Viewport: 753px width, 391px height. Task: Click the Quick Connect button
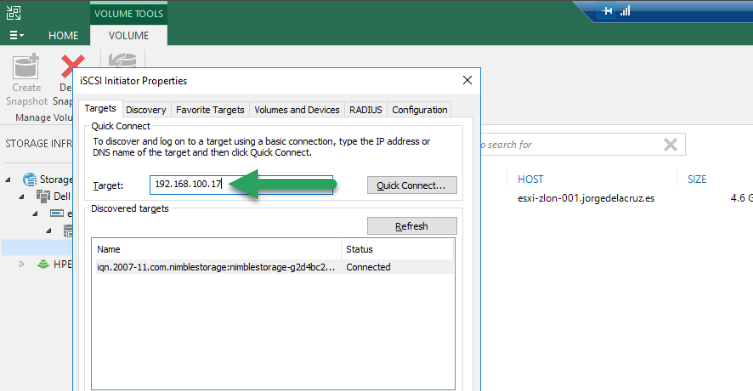[x=412, y=185]
